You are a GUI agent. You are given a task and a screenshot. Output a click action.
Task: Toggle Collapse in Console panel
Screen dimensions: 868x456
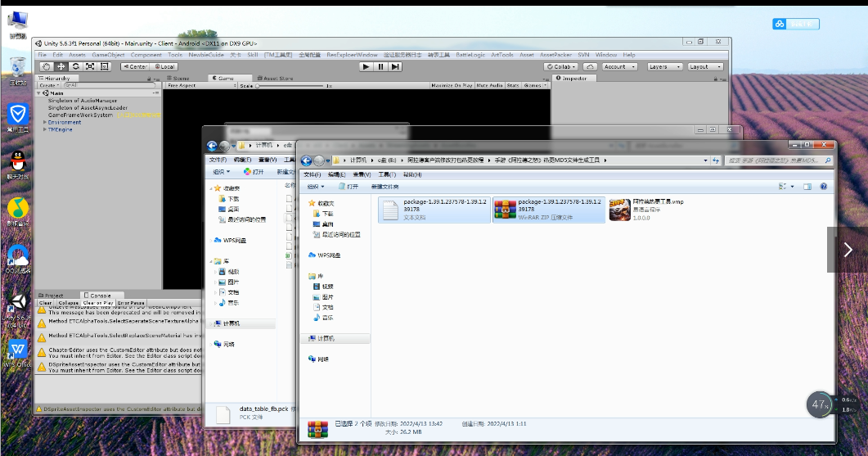click(69, 303)
